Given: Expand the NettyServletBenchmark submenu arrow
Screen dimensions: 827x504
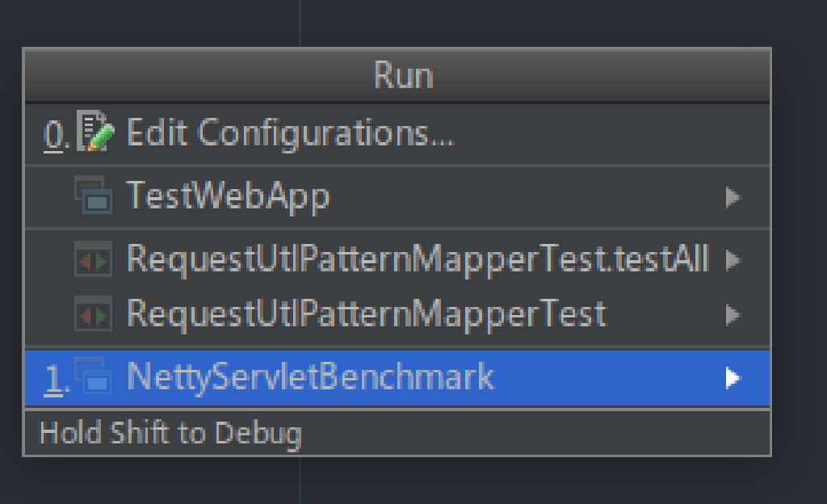Looking at the screenshot, I should [733, 377].
